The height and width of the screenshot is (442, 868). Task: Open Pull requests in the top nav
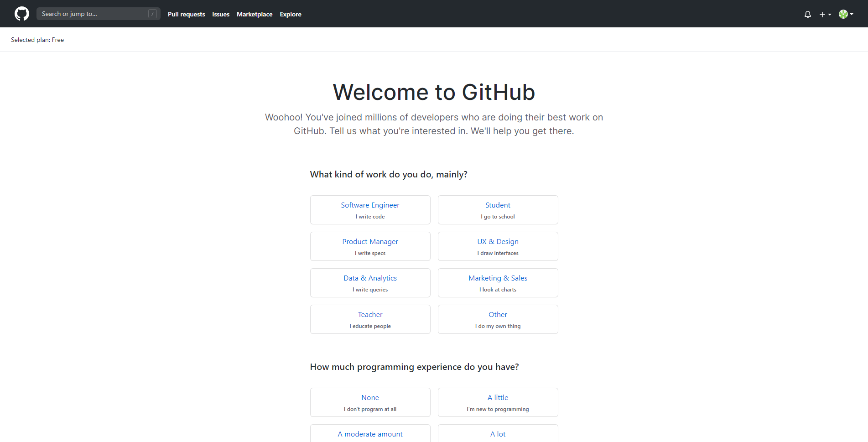pyautogui.click(x=186, y=14)
